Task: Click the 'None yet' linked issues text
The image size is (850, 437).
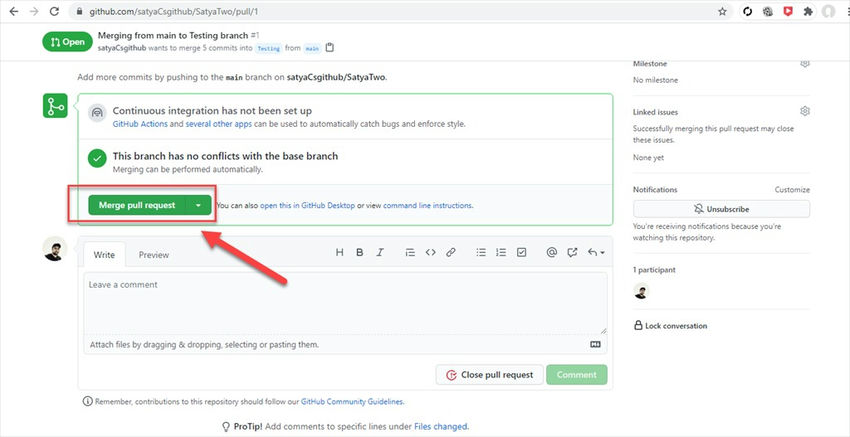Action: click(x=648, y=158)
